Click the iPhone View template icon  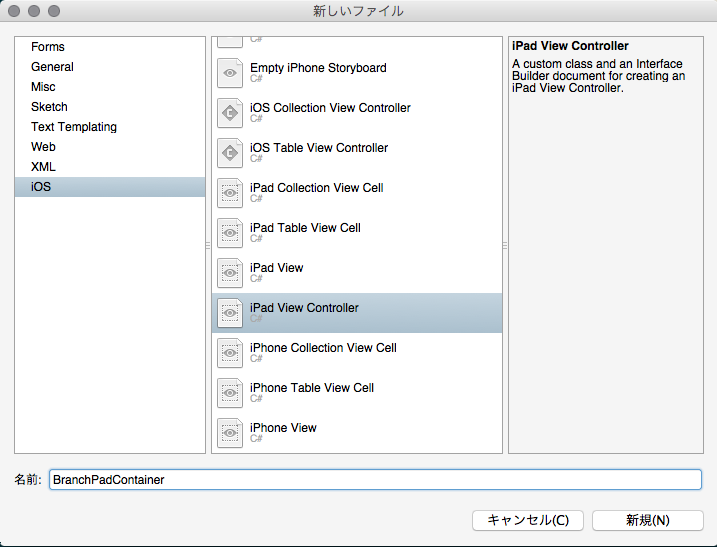230,433
